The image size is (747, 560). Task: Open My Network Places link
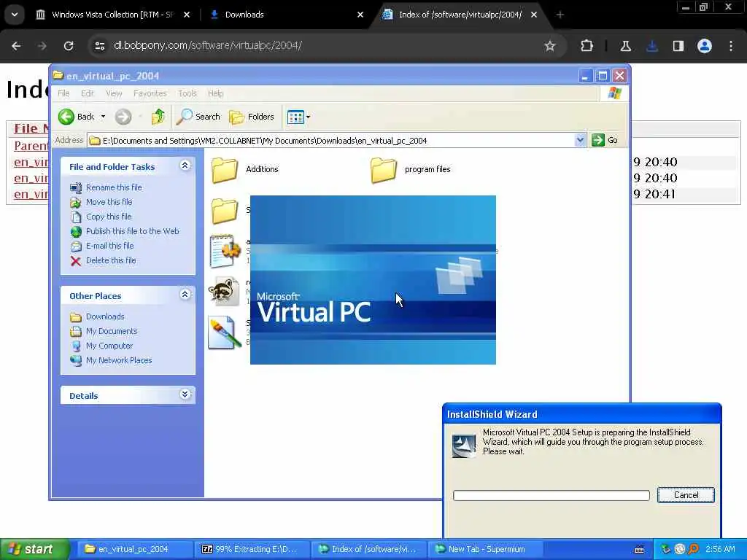(119, 360)
